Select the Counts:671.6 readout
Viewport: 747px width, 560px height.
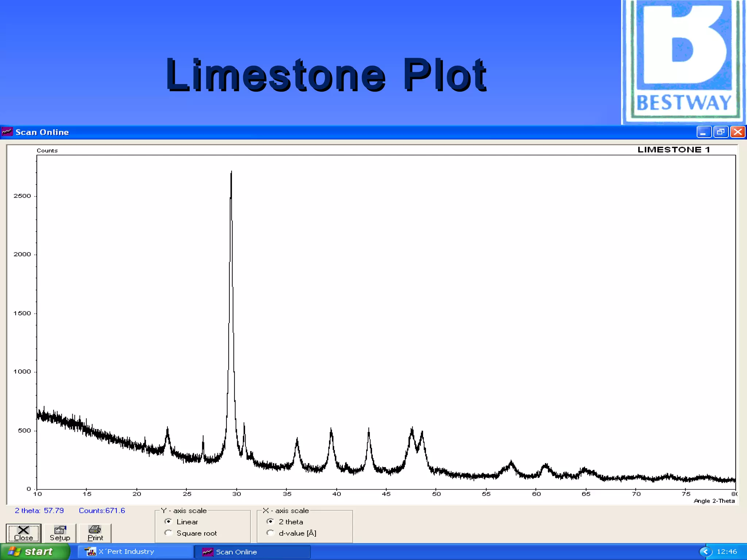[x=102, y=510]
